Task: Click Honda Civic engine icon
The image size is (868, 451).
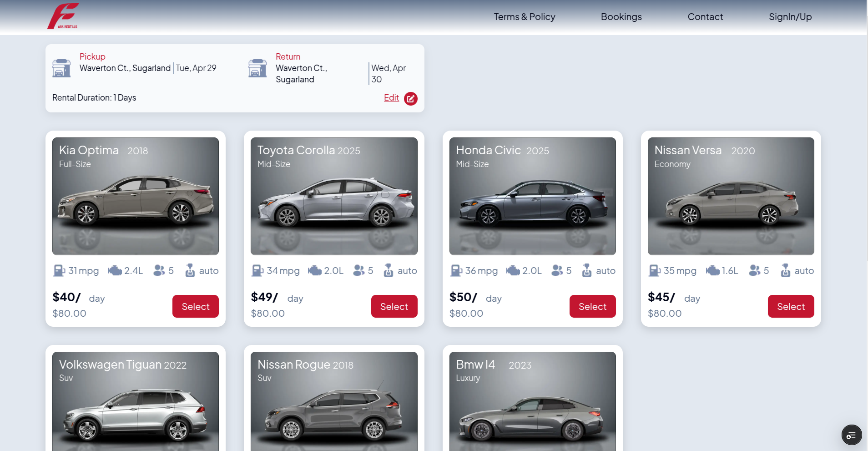Action: [513, 271]
